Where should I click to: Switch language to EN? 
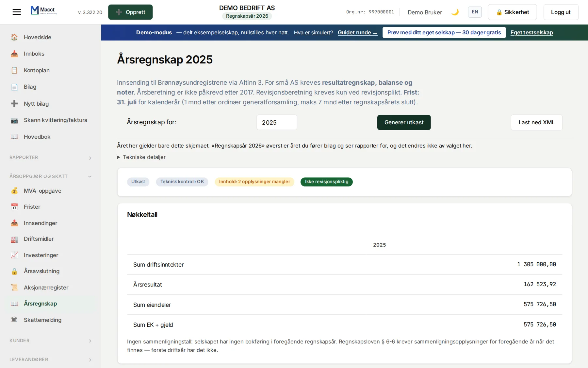475,12
